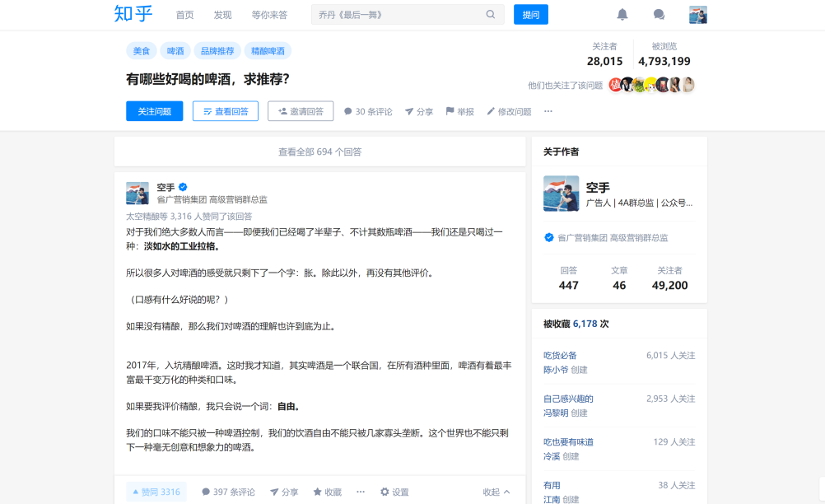The image size is (825, 504).
Task: Follow the question via 关注问题
Action: (x=154, y=110)
